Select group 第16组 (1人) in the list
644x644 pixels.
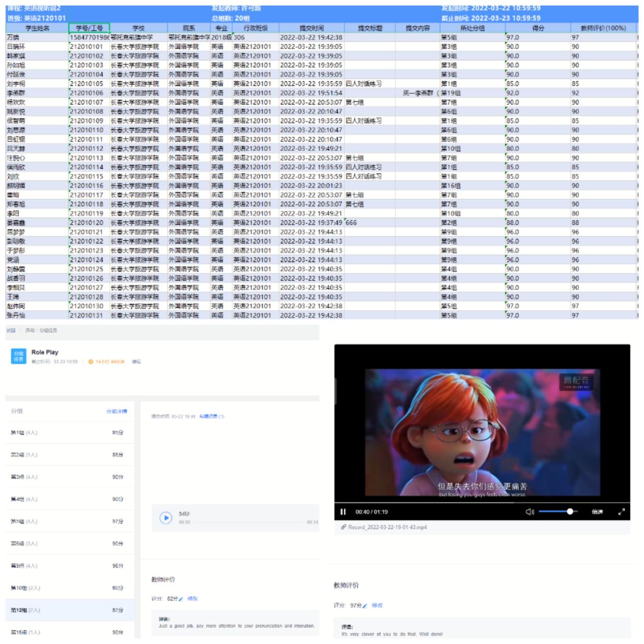coord(70,632)
